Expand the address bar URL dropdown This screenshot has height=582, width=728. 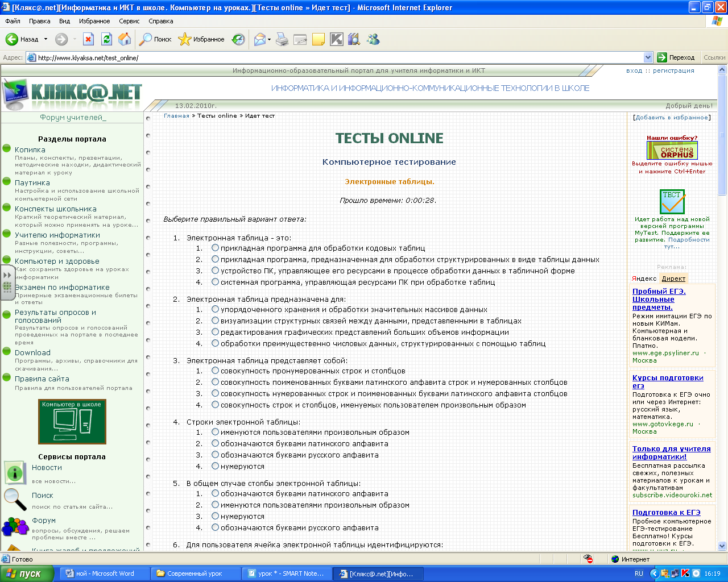click(648, 57)
